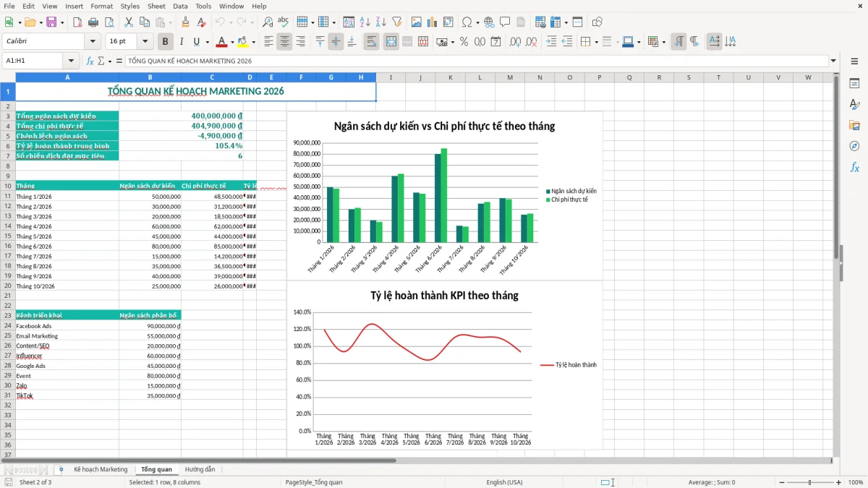Open the Underline style dropdown arrow

point(207,42)
